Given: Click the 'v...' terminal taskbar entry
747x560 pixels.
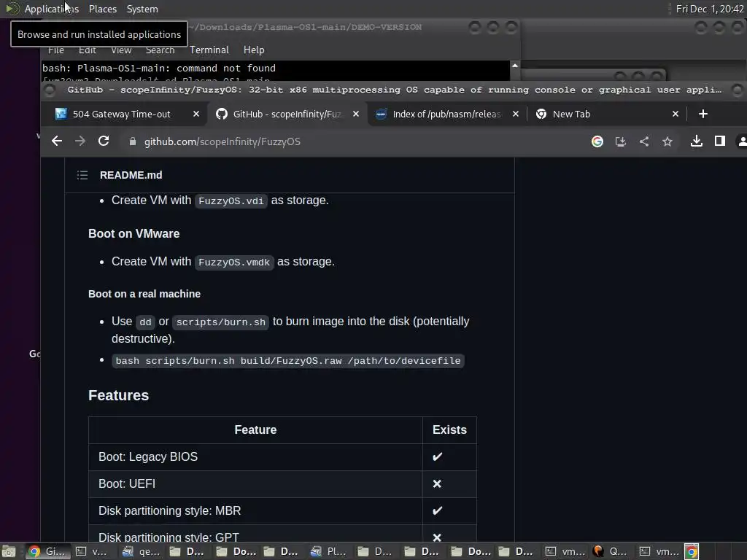Looking at the screenshot, I should (93, 551).
